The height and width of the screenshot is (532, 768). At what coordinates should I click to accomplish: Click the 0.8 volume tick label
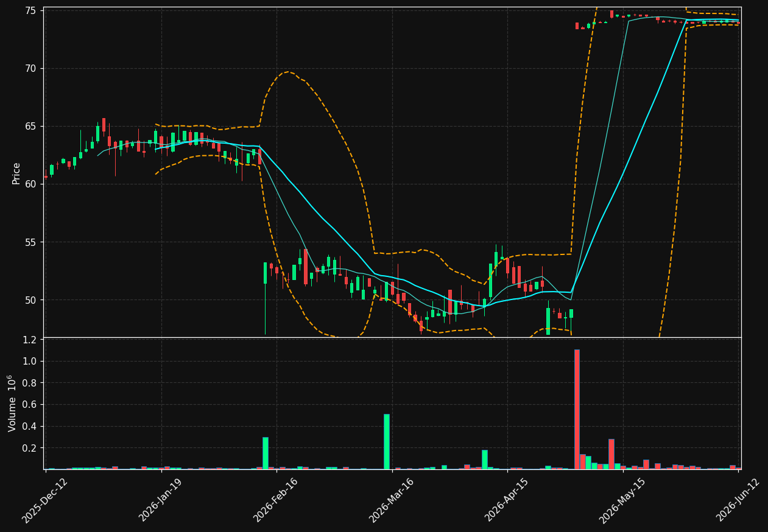30,383
